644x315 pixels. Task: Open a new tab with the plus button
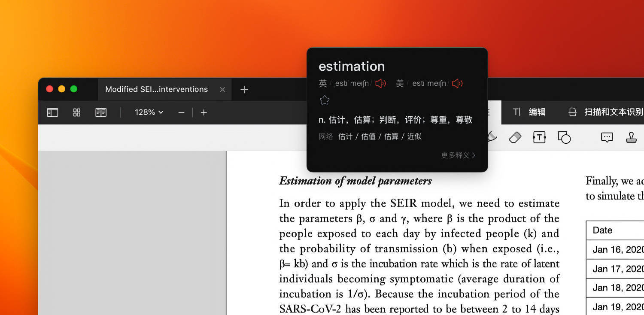(244, 89)
